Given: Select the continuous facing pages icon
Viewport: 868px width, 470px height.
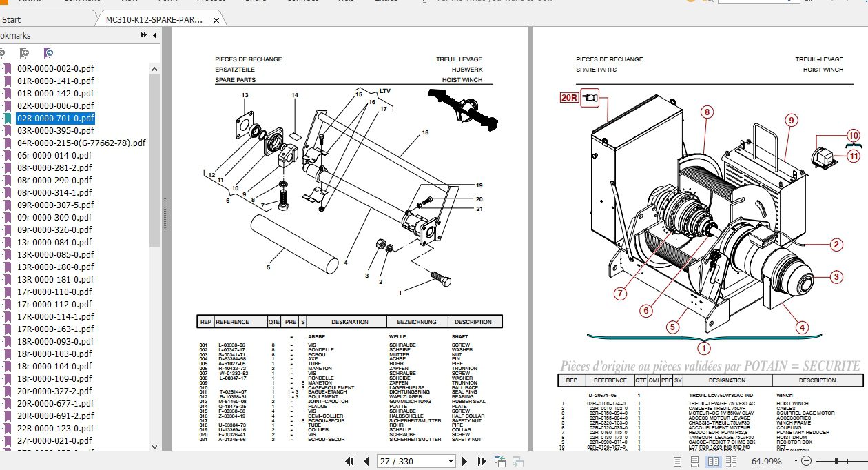Looking at the screenshot, I should [x=732, y=462].
